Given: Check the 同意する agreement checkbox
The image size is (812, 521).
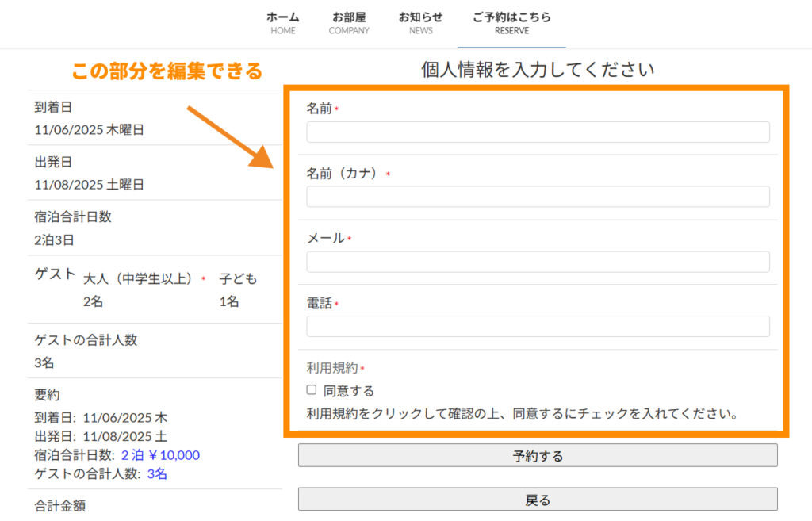Looking at the screenshot, I should (x=312, y=390).
